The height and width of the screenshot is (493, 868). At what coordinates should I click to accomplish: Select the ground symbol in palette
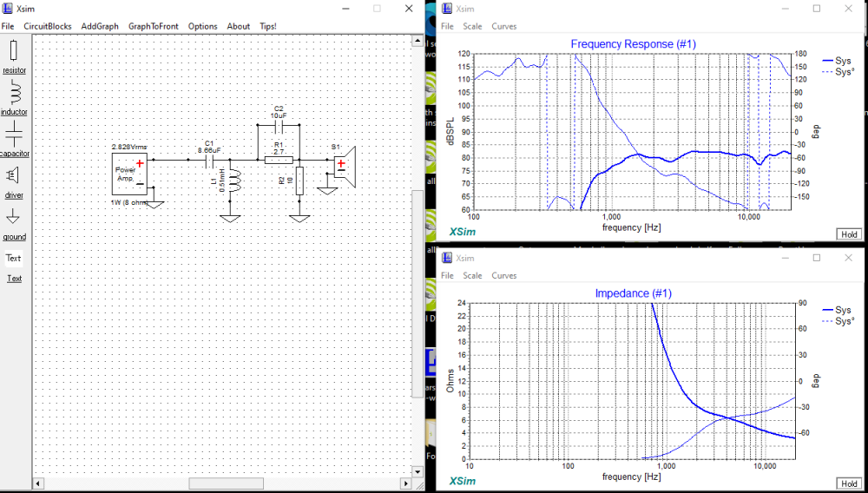click(14, 216)
